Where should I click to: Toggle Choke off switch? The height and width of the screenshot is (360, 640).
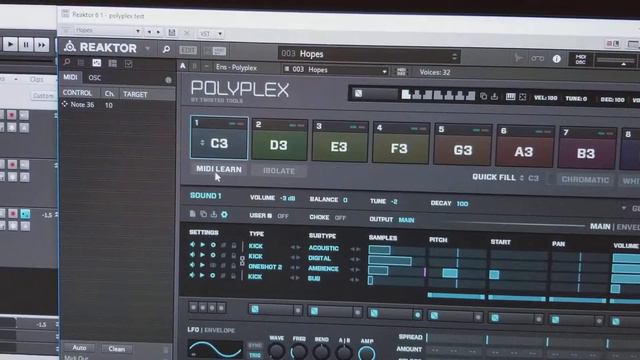[x=340, y=218]
